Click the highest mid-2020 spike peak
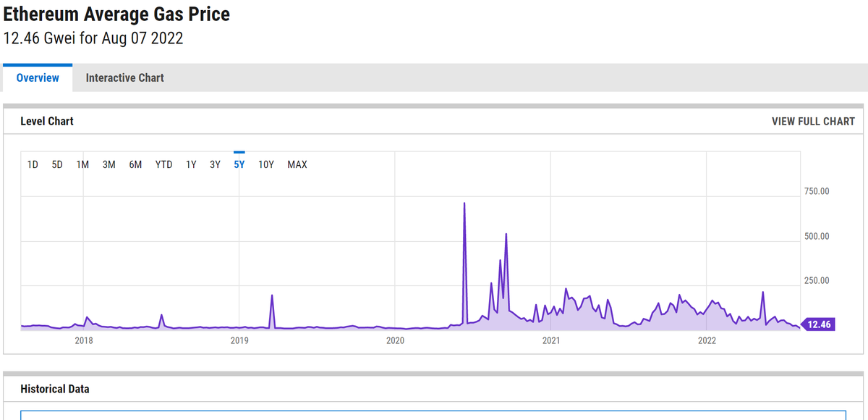 (x=464, y=204)
